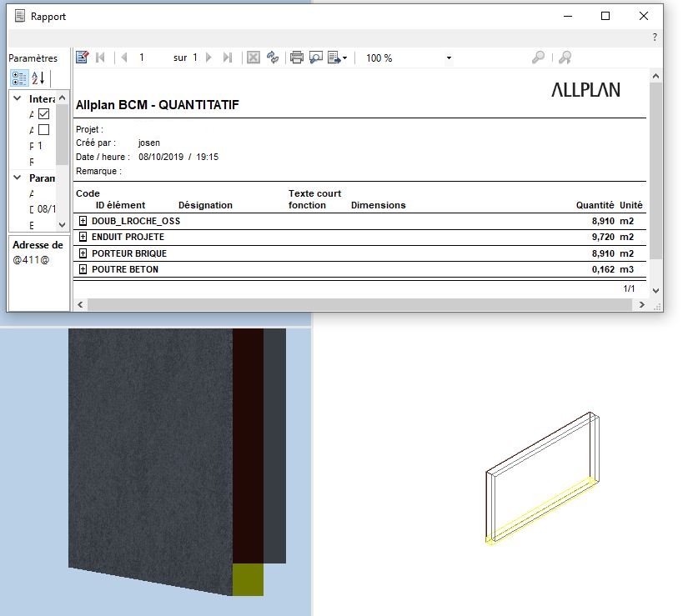Minimize the Rapport window

pyautogui.click(x=568, y=17)
